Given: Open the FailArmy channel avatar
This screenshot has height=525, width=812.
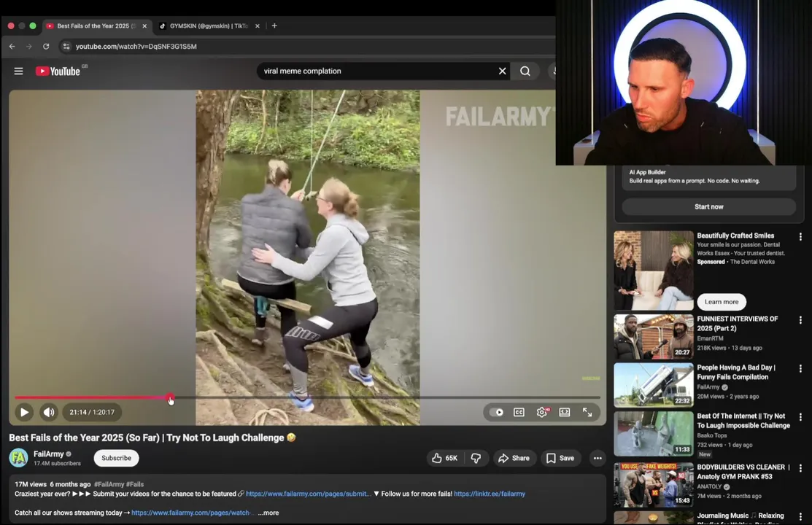Looking at the screenshot, I should pyautogui.click(x=19, y=458).
